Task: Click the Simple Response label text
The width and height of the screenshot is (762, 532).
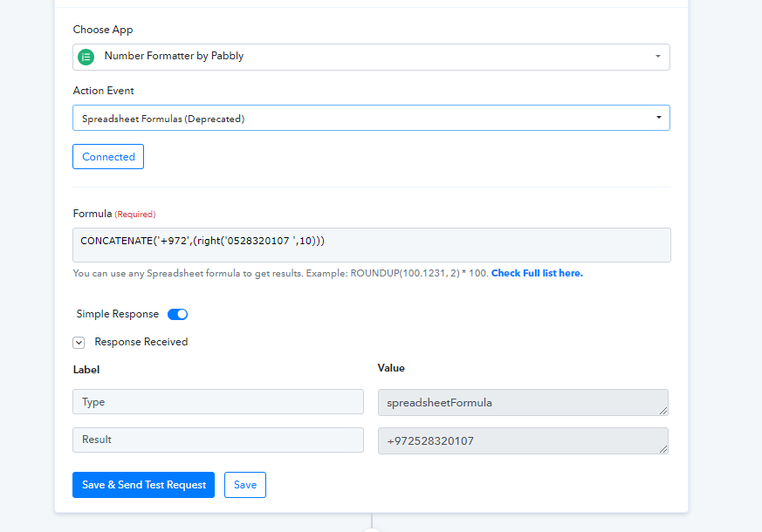Action: point(118,314)
